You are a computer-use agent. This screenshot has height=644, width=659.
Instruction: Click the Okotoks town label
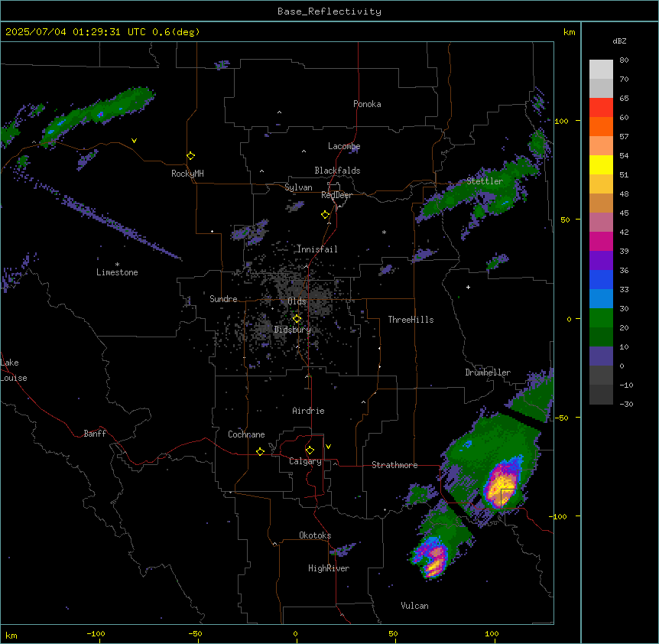(x=315, y=535)
